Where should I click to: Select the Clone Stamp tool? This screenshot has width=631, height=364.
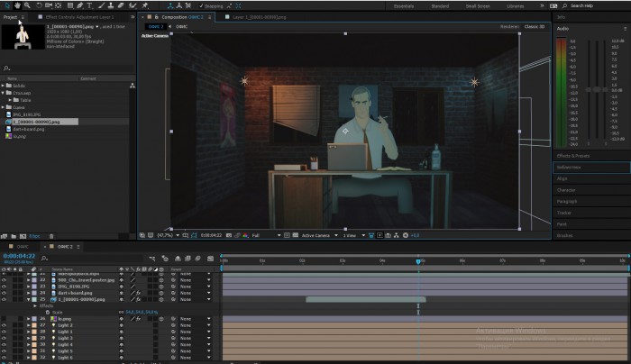(111, 5)
